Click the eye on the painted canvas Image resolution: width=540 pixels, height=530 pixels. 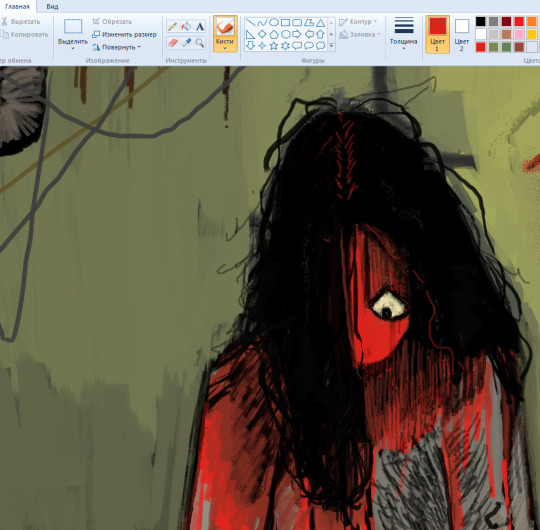tap(388, 307)
